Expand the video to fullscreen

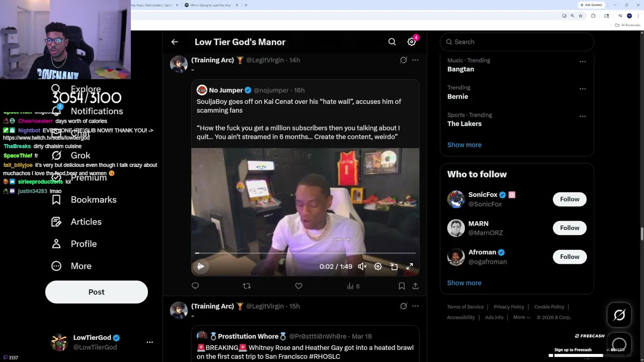point(410,266)
